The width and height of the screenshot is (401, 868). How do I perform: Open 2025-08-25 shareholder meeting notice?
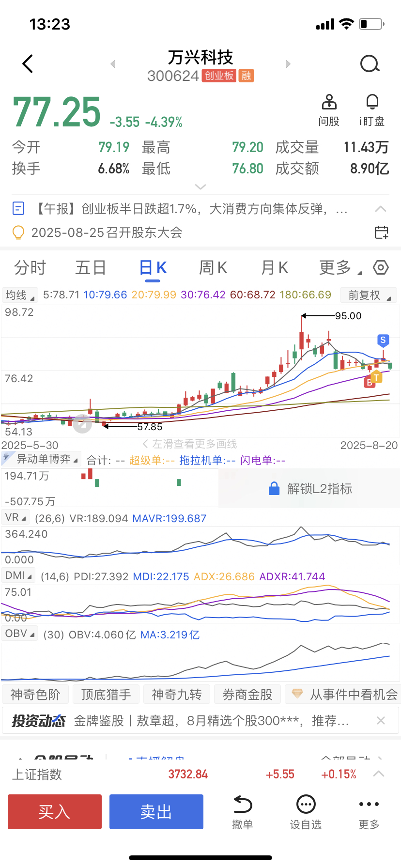click(x=107, y=232)
